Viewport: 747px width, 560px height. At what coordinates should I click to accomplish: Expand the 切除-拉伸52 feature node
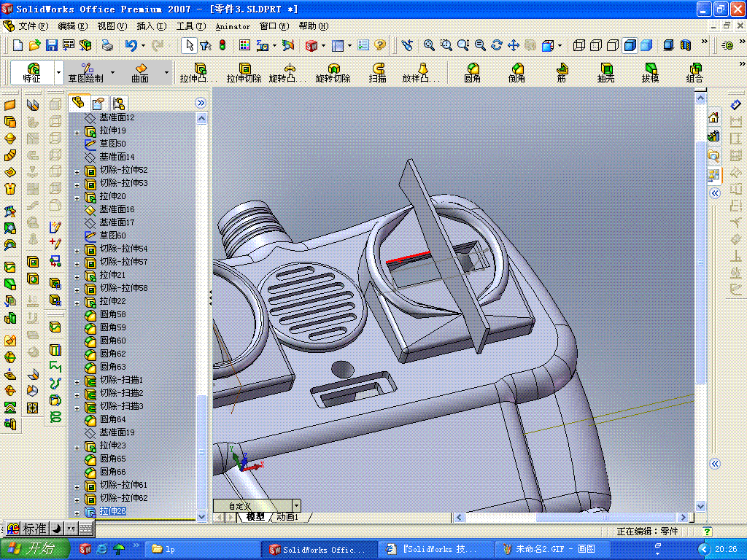tap(77, 172)
